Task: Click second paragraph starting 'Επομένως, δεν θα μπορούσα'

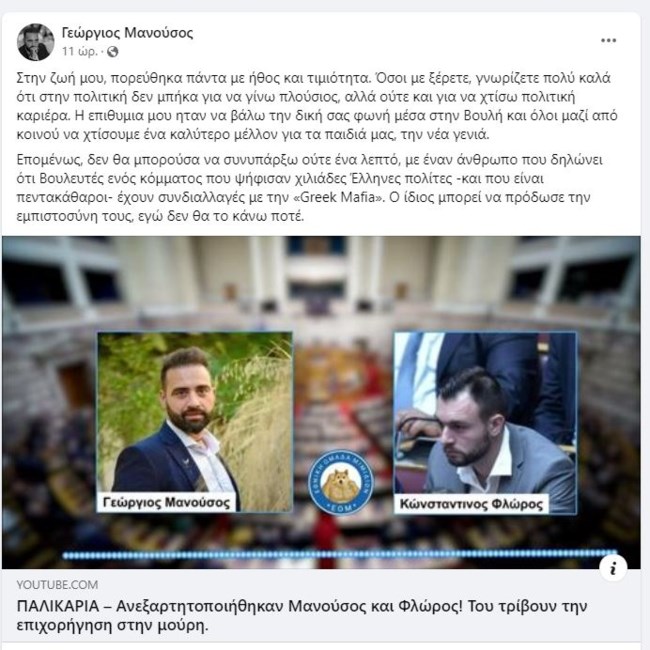Action: click(309, 188)
